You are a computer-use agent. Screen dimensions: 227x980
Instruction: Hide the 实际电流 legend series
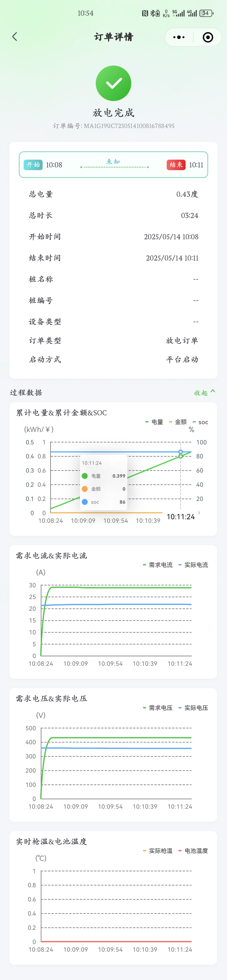click(x=193, y=565)
